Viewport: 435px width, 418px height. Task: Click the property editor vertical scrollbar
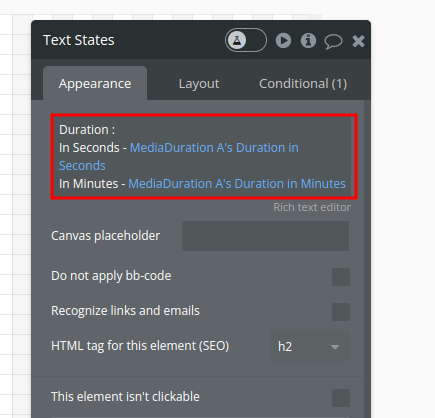(x=367, y=259)
